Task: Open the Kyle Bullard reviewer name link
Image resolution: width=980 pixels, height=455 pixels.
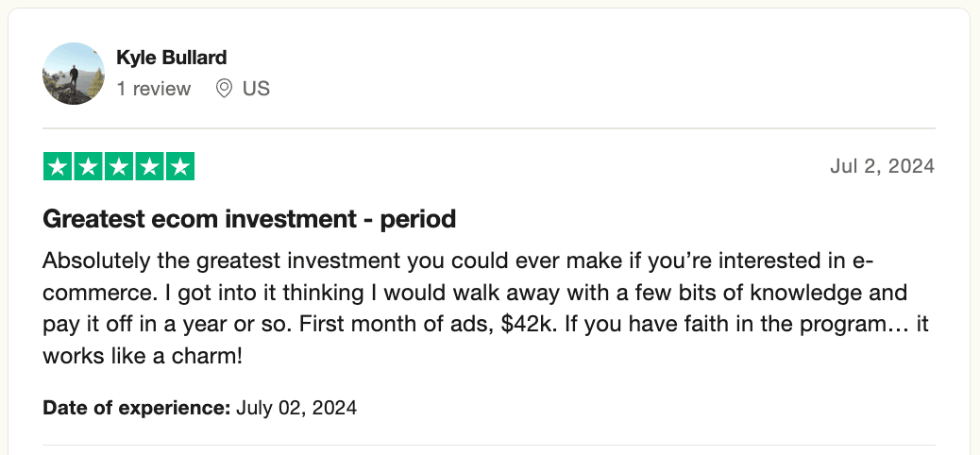Action: click(171, 58)
